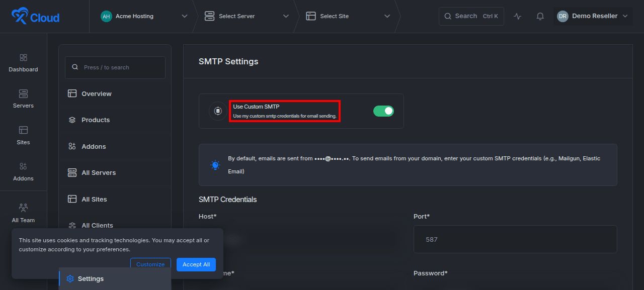Open Settings in the sidebar
Screen dimensions: 644x290
point(115,279)
